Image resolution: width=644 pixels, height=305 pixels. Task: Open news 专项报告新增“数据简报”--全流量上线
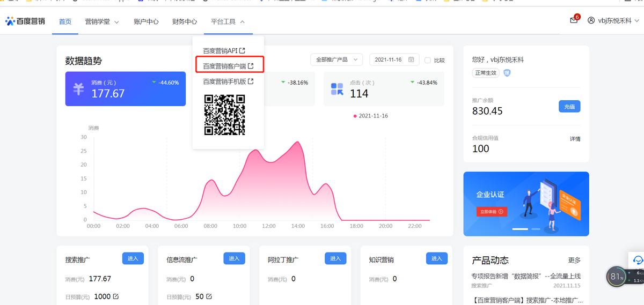pyautogui.click(x=526, y=276)
